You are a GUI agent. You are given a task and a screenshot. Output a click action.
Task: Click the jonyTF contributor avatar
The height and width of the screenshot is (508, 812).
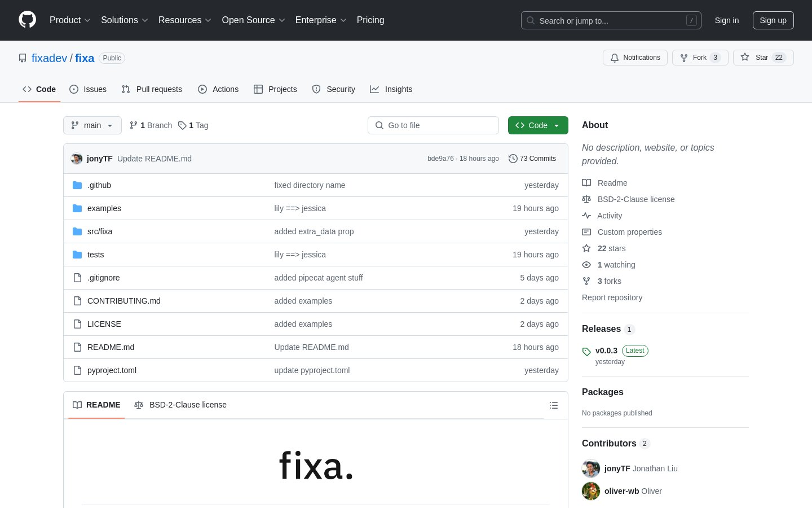(x=591, y=468)
